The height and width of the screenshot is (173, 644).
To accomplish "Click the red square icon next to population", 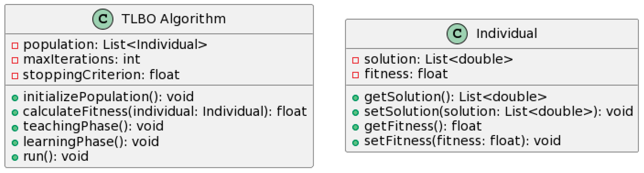I will click(15, 46).
